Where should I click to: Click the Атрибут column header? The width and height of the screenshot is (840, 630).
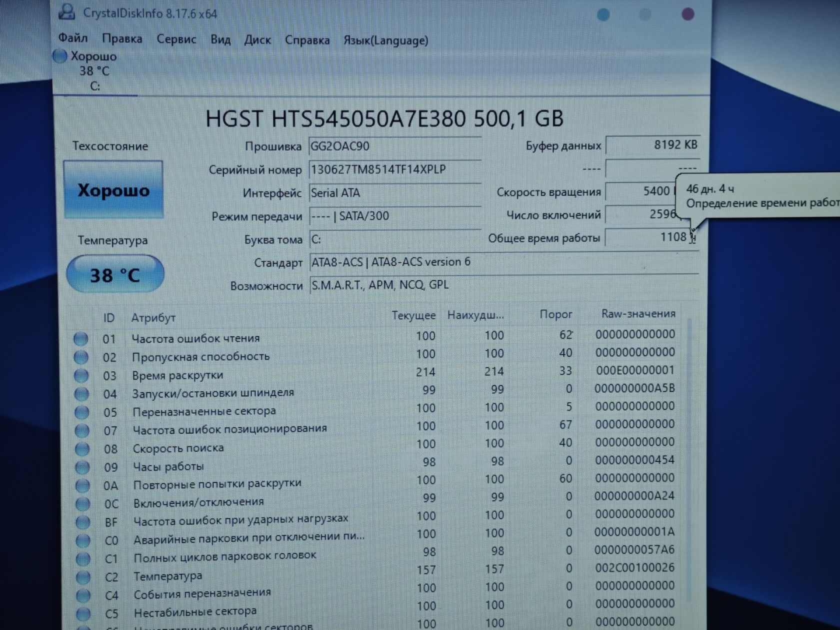pos(153,317)
